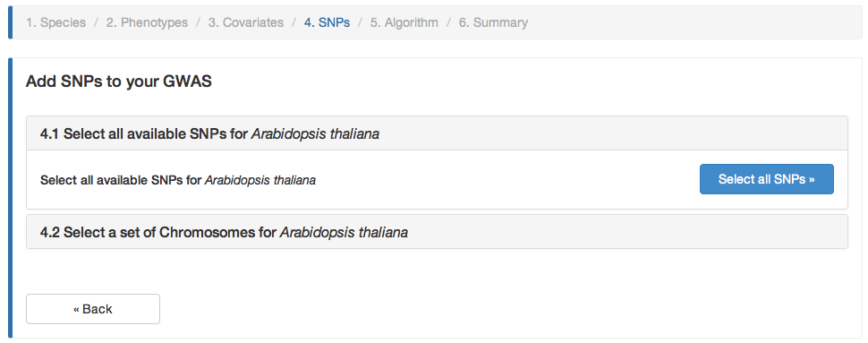Click italic Arabidopsis thaliana in 4.1 header
This screenshot has height=343, width=868.
click(316, 134)
